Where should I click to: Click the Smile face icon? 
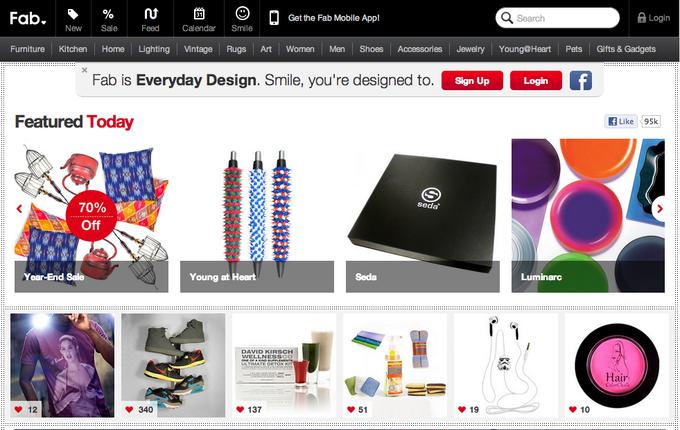pyautogui.click(x=242, y=13)
